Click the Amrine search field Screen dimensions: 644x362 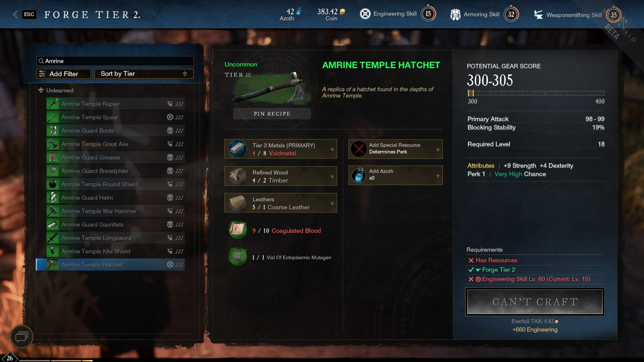click(115, 61)
